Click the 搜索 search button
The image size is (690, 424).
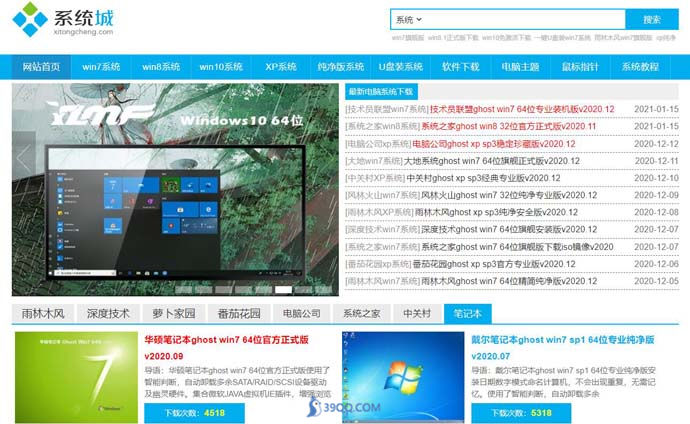(x=652, y=19)
